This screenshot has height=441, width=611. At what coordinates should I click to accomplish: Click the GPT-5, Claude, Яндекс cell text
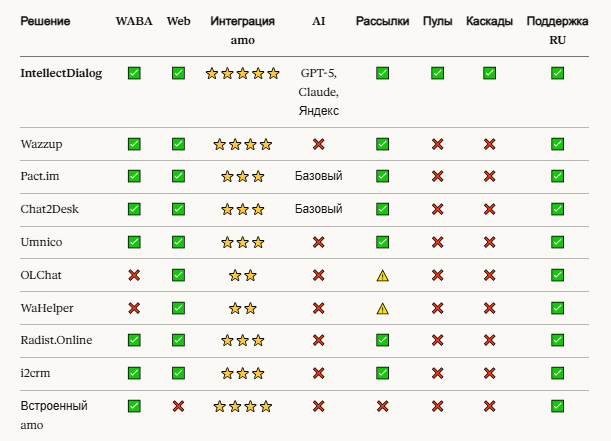[318, 92]
